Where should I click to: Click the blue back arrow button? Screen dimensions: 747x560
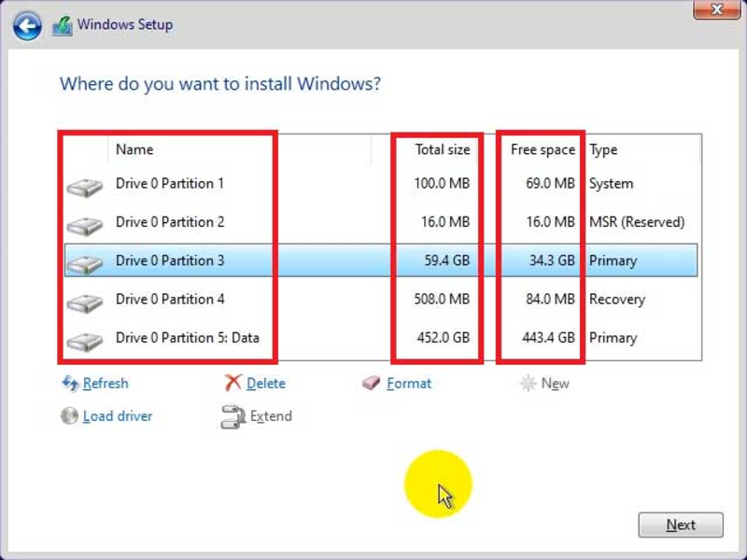coord(27,25)
